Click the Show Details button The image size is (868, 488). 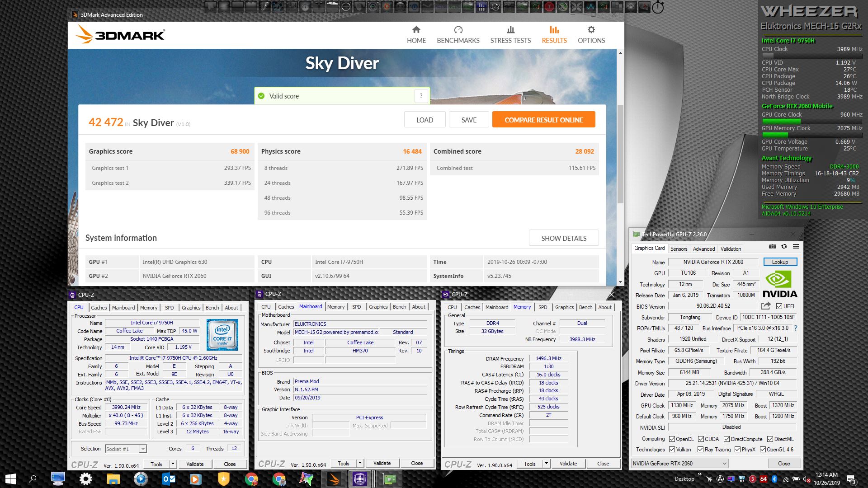[563, 238]
